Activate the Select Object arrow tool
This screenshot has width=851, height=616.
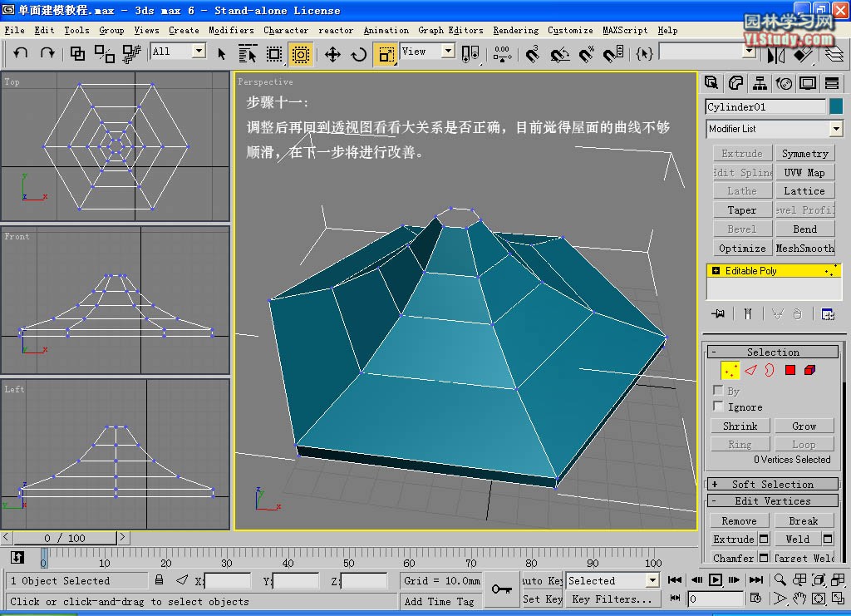221,54
